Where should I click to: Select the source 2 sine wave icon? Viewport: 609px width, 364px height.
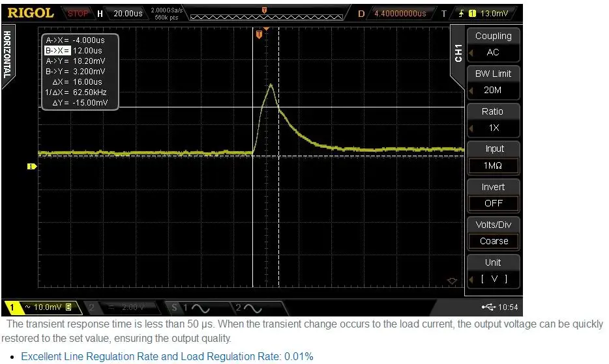click(x=252, y=308)
